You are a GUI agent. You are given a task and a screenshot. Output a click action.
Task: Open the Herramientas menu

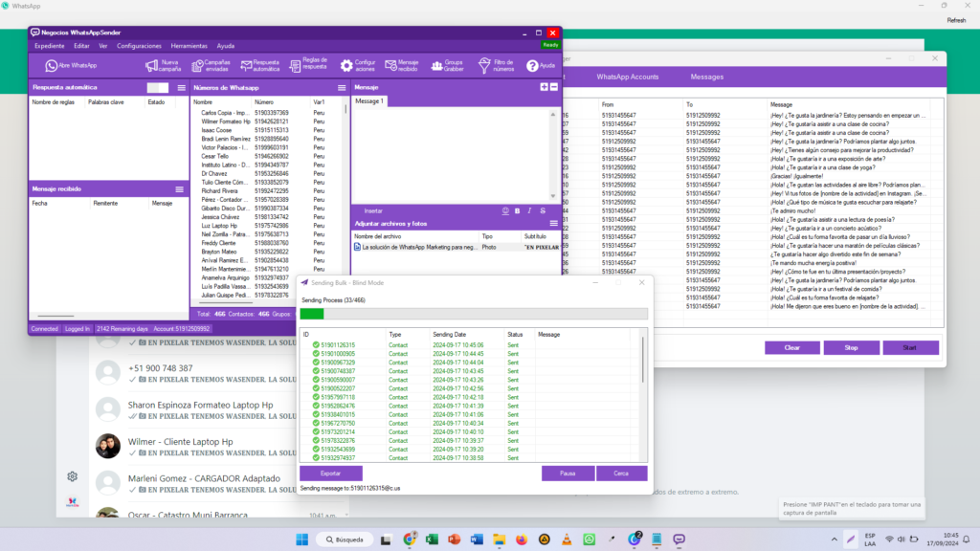189,46
